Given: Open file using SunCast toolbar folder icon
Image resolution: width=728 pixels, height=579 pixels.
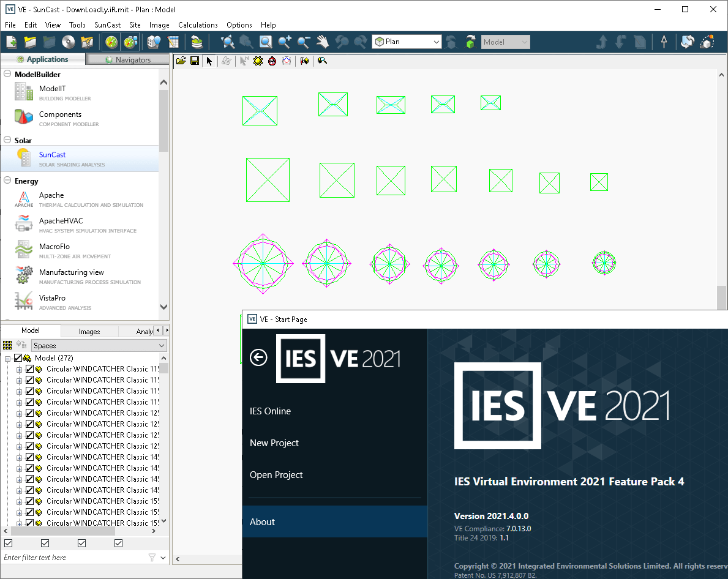Looking at the screenshot, I should coord(181,61).
